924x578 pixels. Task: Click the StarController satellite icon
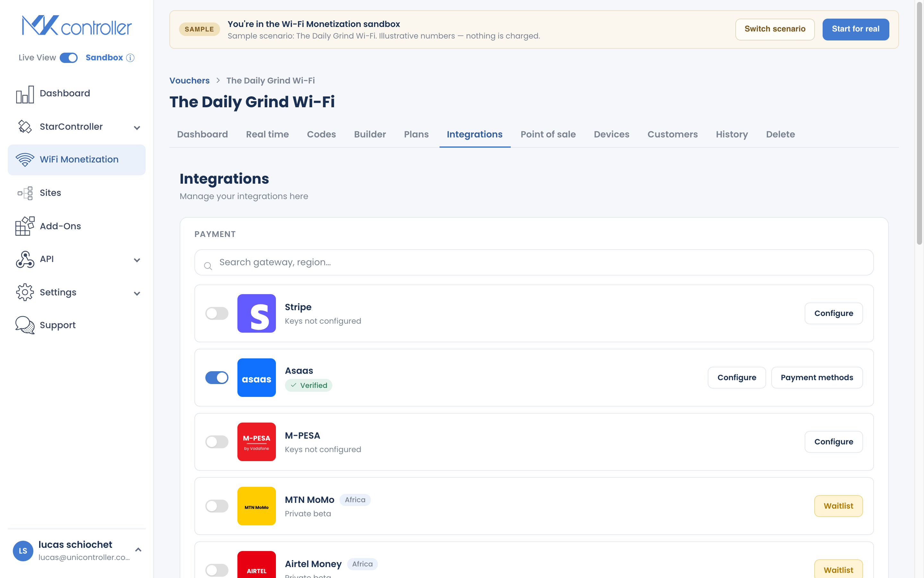(x=25, y=127)
